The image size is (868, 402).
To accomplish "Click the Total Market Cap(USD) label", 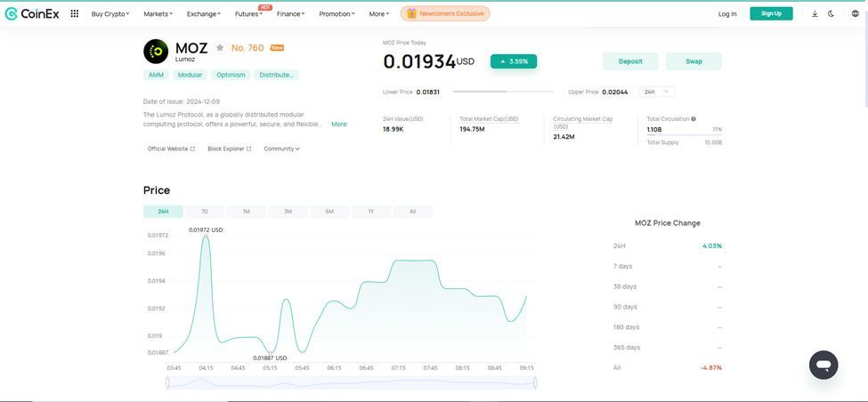I will pos(489,119).
